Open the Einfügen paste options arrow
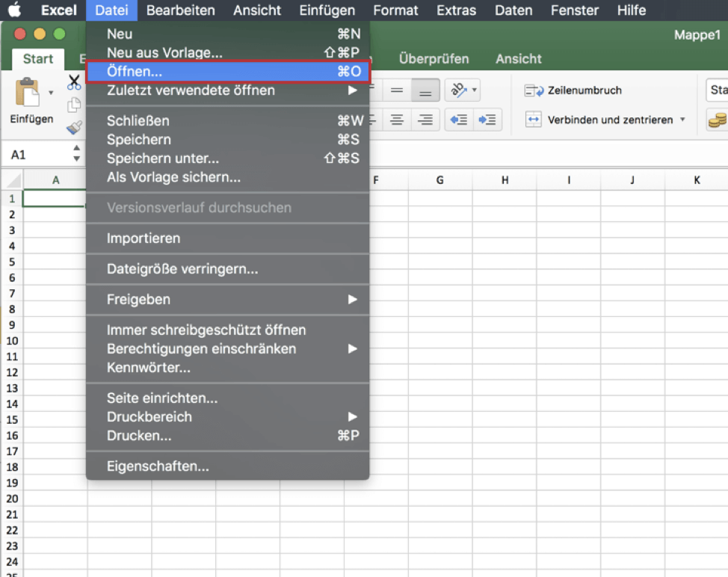This screenshot has width=728, height=577. coord(51,93)
